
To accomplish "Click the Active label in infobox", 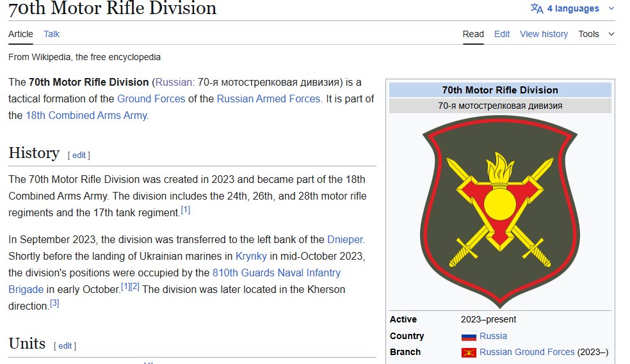I will point(403,319).
